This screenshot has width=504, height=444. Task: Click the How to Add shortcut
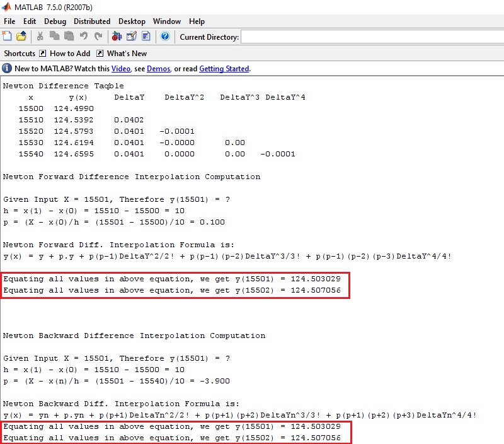click(69, 54)
